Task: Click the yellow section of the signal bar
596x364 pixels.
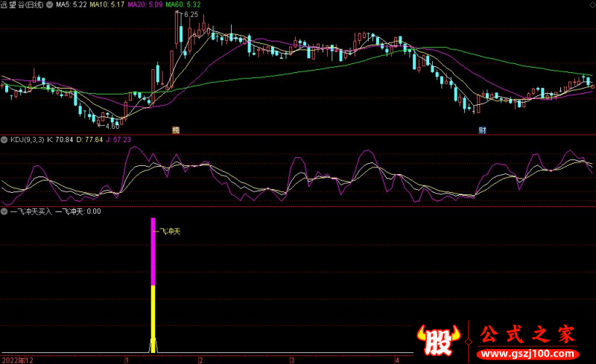Action: pos(153,310)
